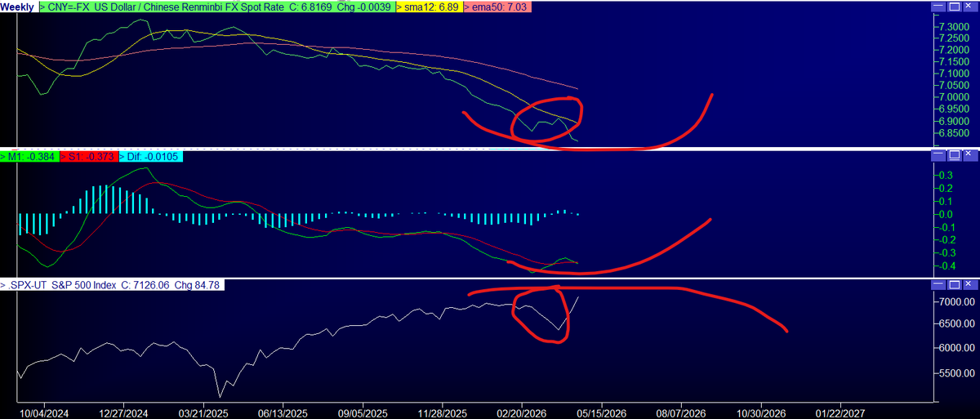Click the 02/20/2026 date on time axis

[x=523, y=412]
